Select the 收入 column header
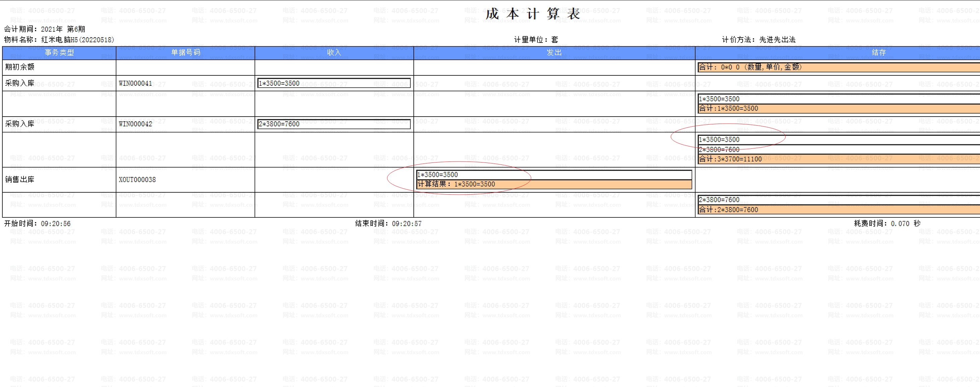The width and height of the screenshot is (980, 387). pyautogui.click(x=334, y=53)
